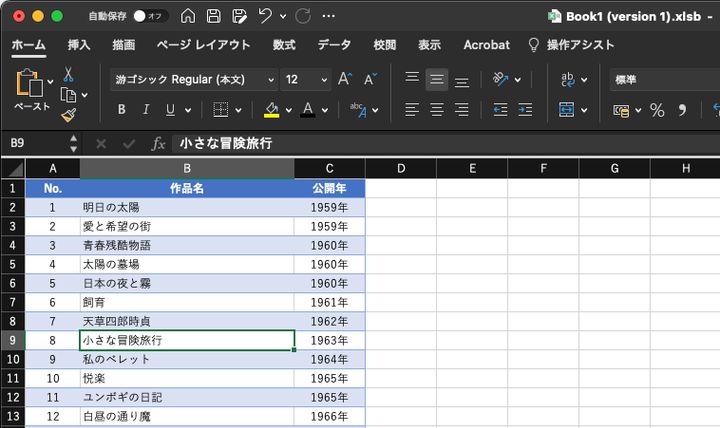
Task: Click the Cut scissors icon
Action: coord(68,75)
